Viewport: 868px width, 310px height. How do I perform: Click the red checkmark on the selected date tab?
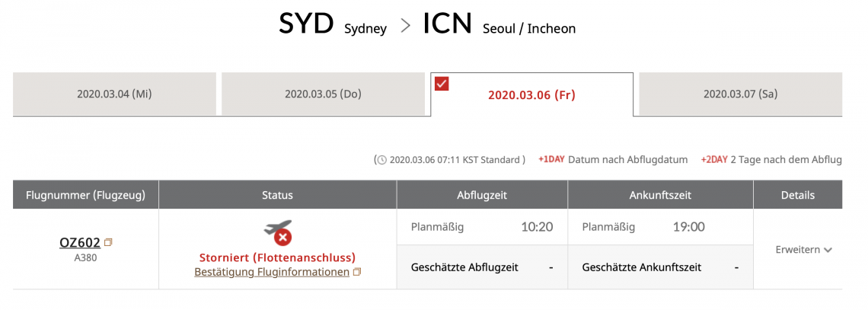442,83
